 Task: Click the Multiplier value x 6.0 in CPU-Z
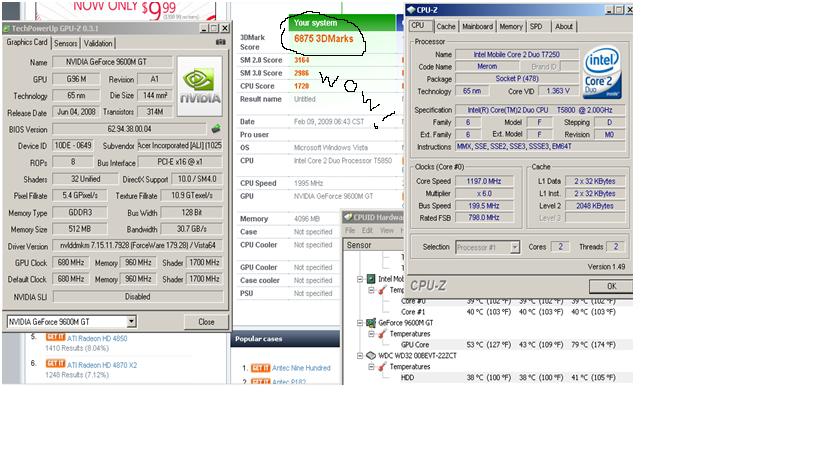tap(484, 193)
